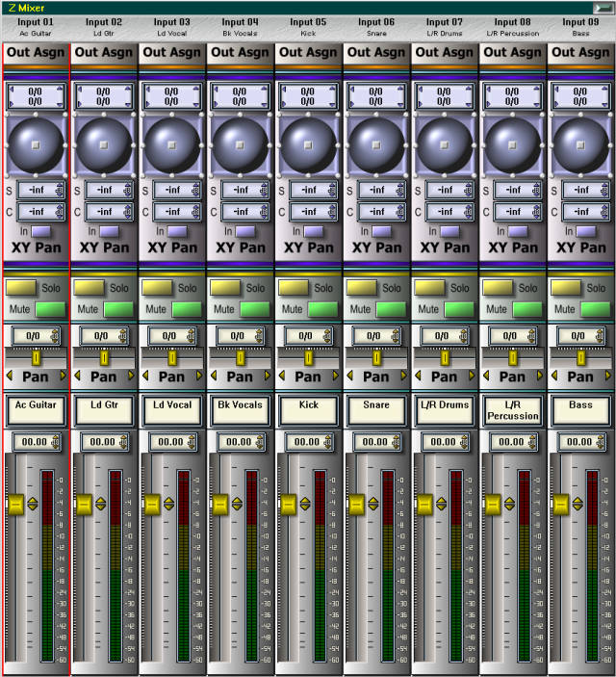The height and width of the screenshot is (677, 616).
Task: Click the level meter on L/R Drums channel
Action: point(456,568)
